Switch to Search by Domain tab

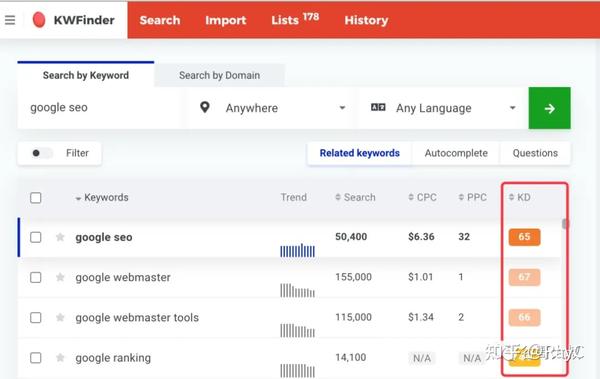220,75
